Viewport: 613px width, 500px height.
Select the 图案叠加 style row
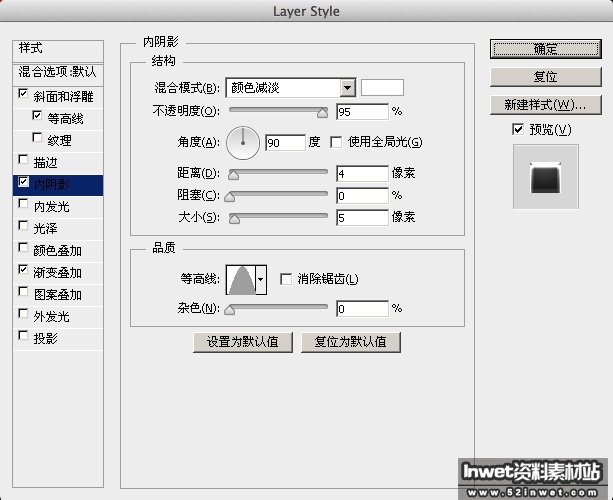(58, 294)
